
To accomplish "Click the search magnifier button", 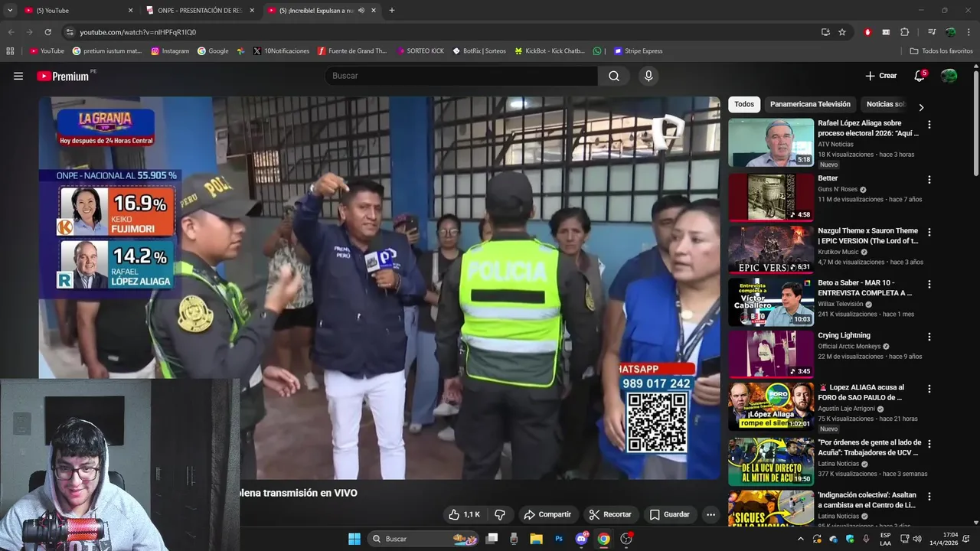I will click(x=614, y=76).
